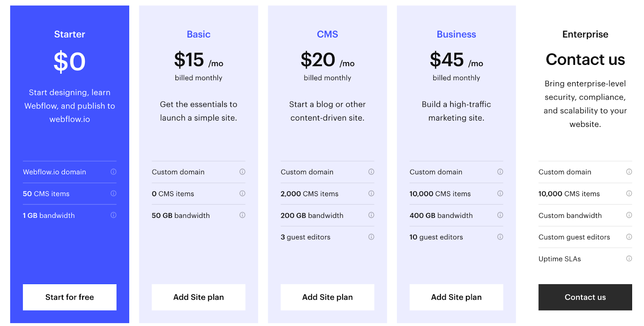This screenshot has height=326, width=644.
Task: Click info icon next to Uptime SLAs
Action: 629,259
